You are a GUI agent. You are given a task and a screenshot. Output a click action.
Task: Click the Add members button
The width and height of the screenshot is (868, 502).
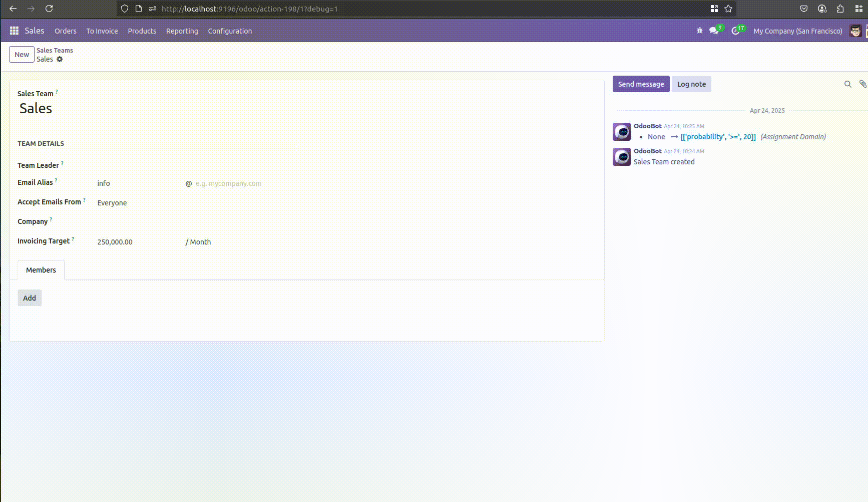[30, 298]
